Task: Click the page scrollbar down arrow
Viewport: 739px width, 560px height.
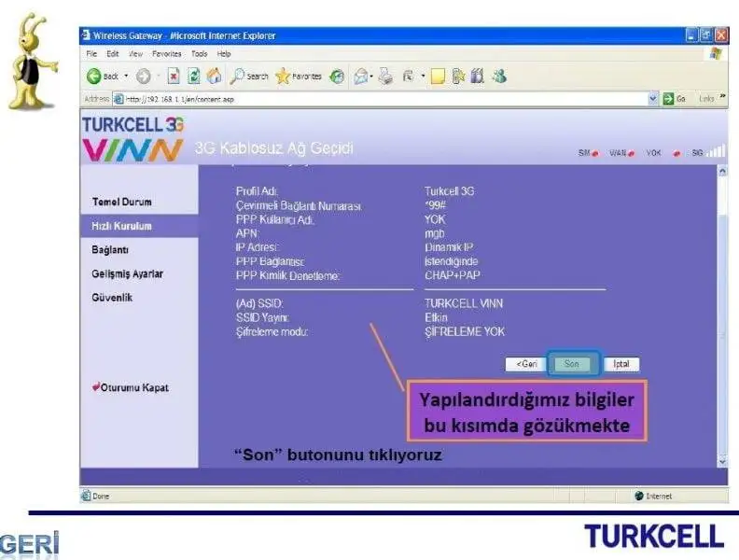Action: click(x=722, y=462)
